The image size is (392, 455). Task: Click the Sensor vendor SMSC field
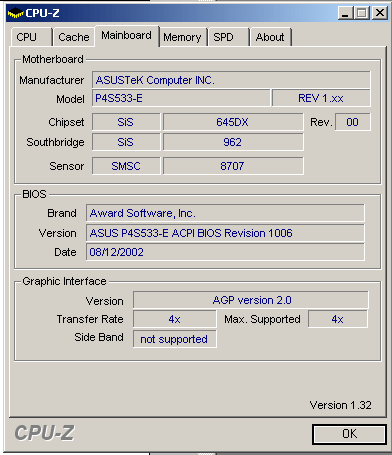click(x=126, y=166)
